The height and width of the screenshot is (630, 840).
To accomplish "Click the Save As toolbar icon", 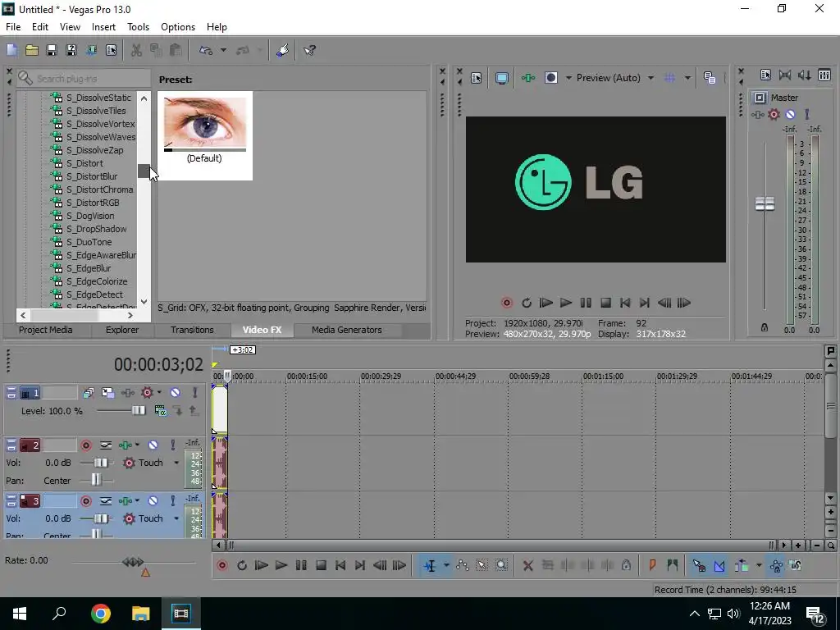I will coord(71,50).
